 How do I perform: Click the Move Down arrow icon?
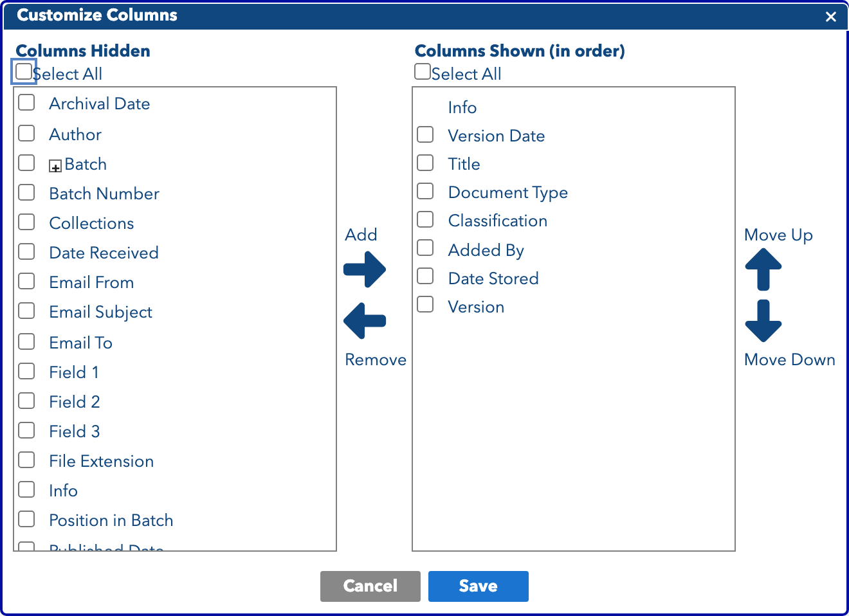(763, 321)
